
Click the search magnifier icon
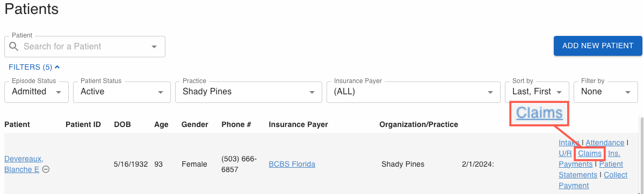click(14, 46)
